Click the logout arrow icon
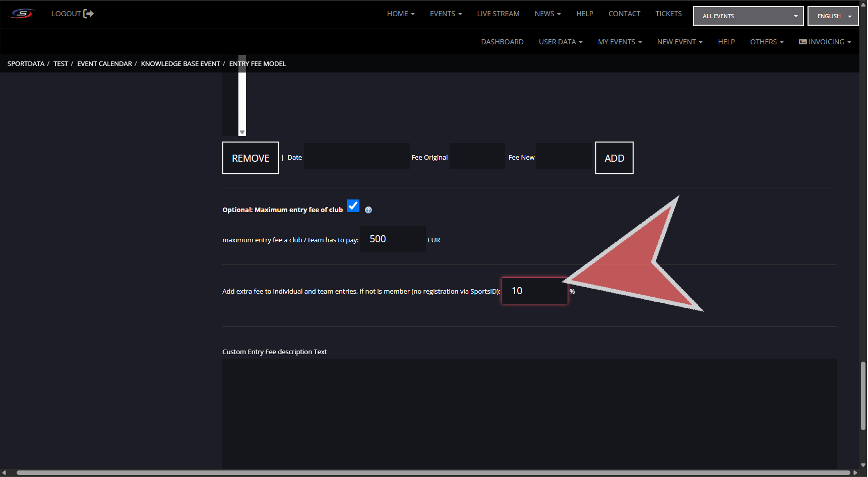Image resolution: width=868 pixels, height=477 pixels. click(89, 14)
